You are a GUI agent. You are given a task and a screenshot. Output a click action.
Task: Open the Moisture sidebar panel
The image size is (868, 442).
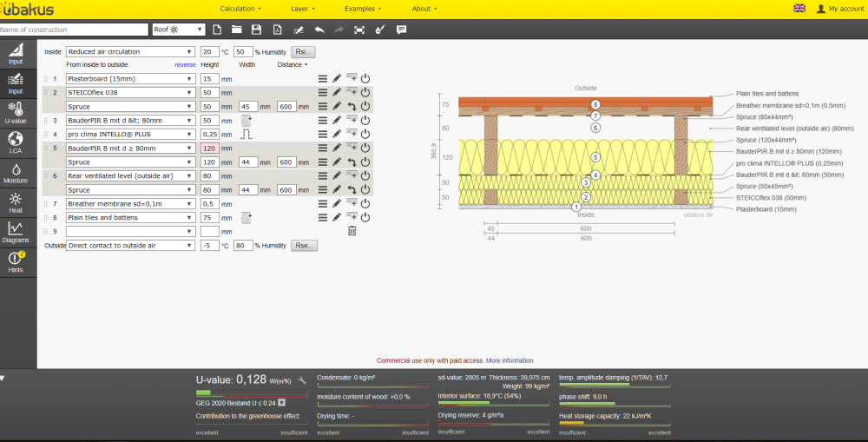coord(16,173)
